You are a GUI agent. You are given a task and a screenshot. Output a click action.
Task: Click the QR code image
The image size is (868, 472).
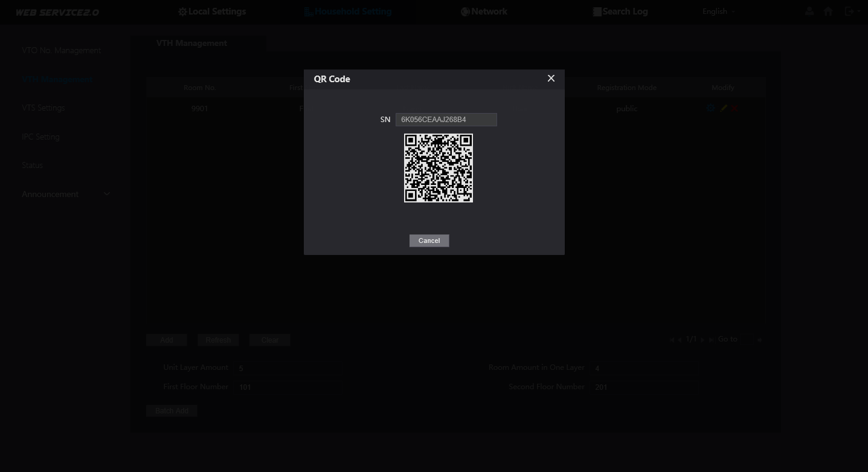(439, 168)
